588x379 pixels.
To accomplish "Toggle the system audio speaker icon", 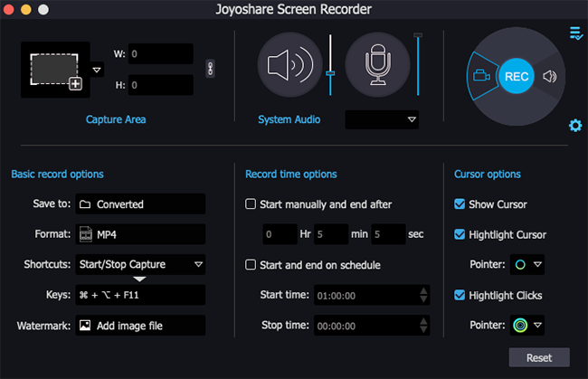I will (x=289, y=65).
